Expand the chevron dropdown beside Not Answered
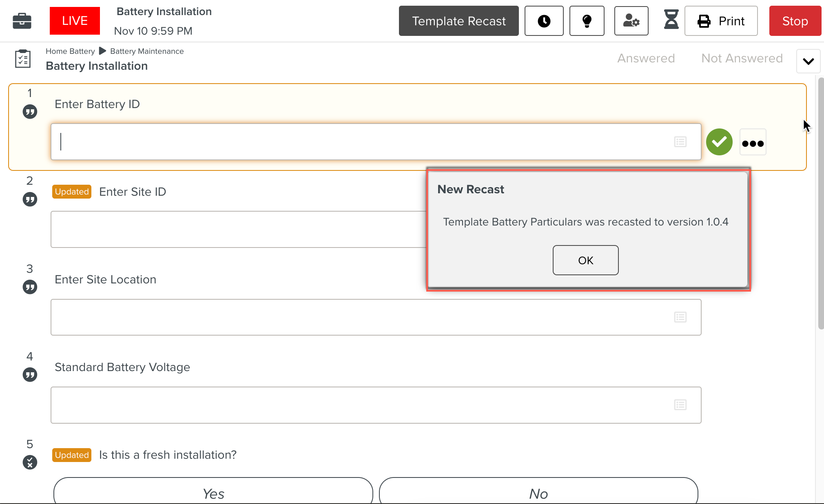 coord(808,62)
